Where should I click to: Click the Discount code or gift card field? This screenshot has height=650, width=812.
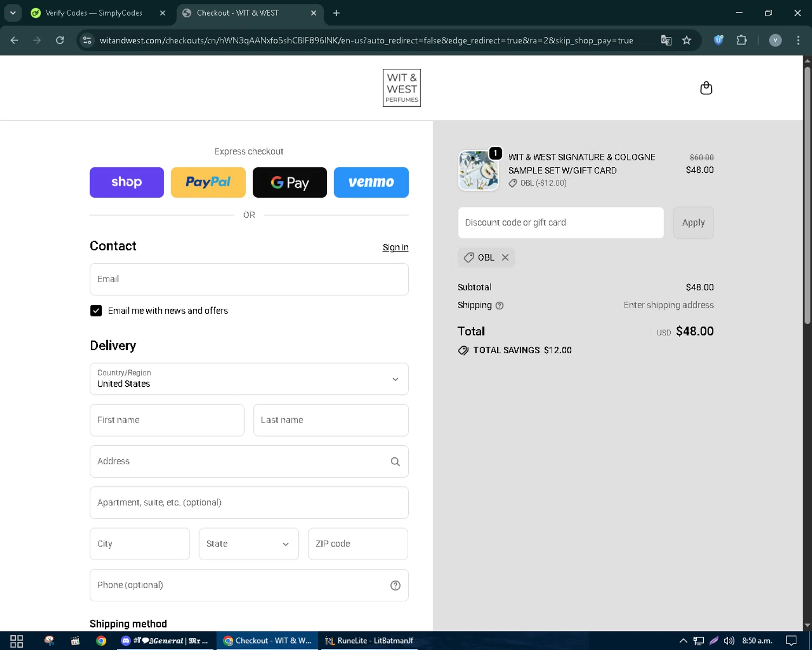[x=561, y=223]
